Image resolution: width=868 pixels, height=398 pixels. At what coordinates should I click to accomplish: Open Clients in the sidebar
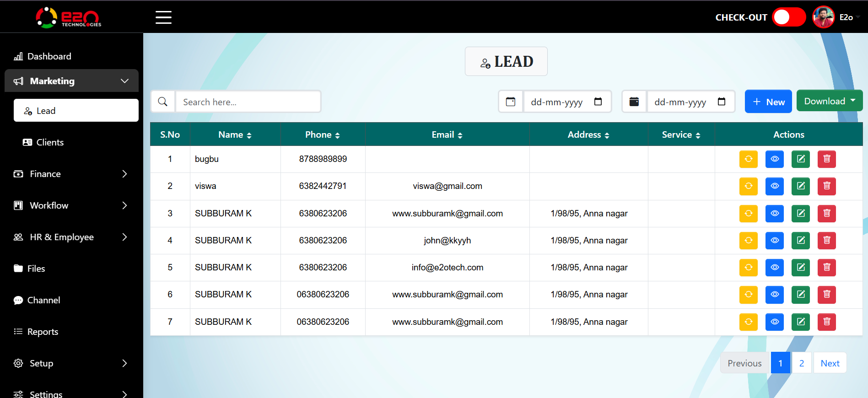coord(50,142)
